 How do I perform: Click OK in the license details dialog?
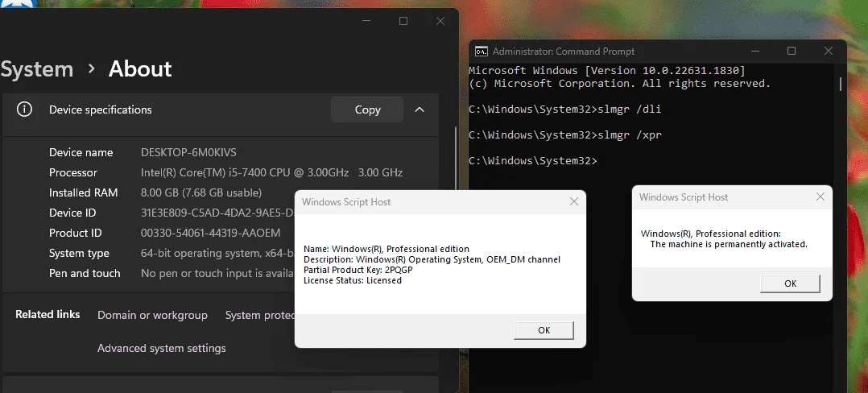coord(544,330)
